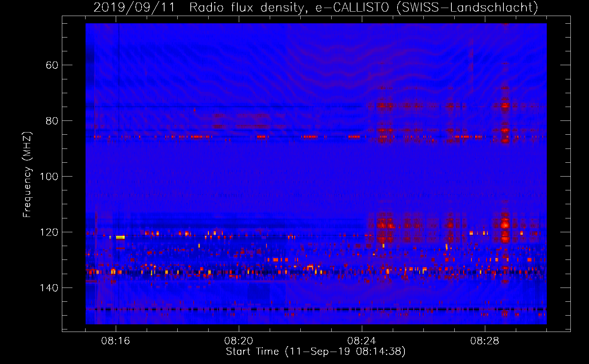The width and height of the screenshot is (589, 364).
Task: Click the plot title 'Radio flux density, e-CALLISTO'
Action: pos(289,8)
